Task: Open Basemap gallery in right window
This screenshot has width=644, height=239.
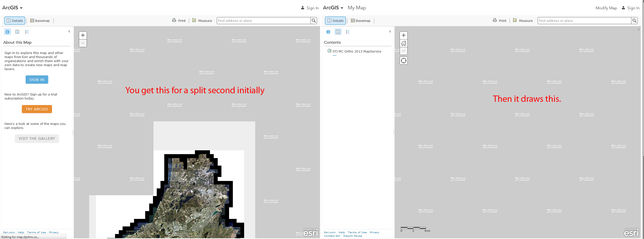Action: click(x=360, y=21)
